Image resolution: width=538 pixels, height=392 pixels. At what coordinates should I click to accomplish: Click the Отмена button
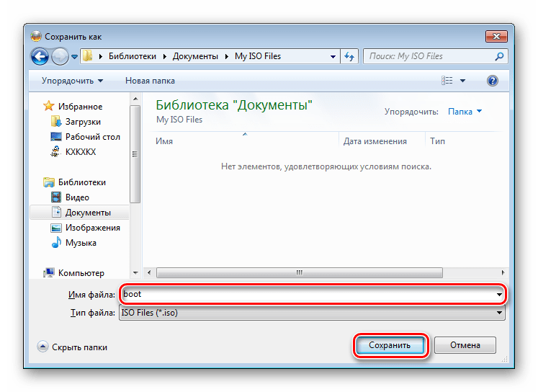465,346
